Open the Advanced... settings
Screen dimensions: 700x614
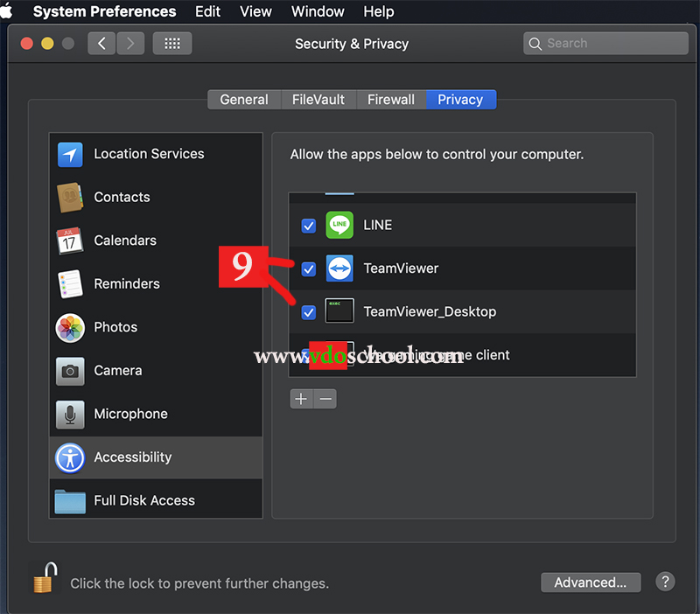pos(591,583)
